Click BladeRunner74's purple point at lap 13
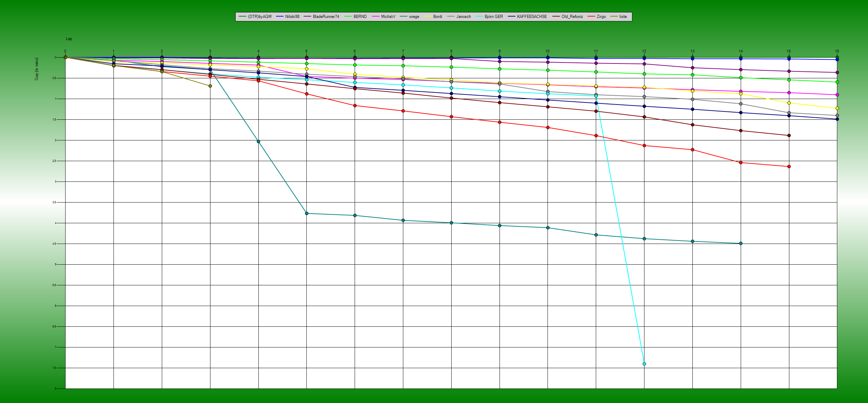 (692, 68)
